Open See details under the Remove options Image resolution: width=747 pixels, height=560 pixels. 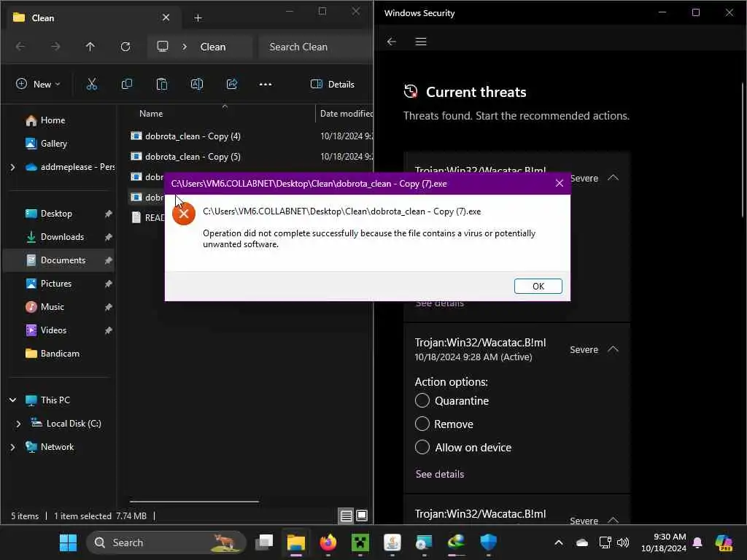coord(440,474)
